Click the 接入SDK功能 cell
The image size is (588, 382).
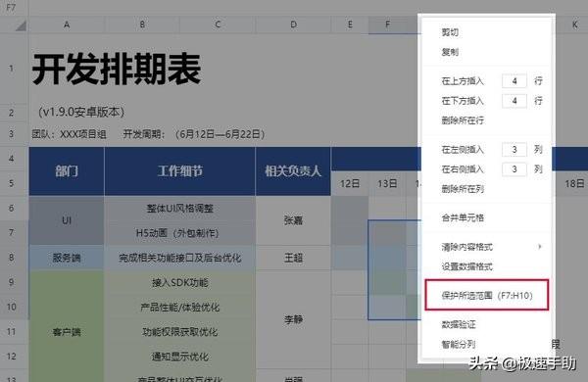pos(180,283)
